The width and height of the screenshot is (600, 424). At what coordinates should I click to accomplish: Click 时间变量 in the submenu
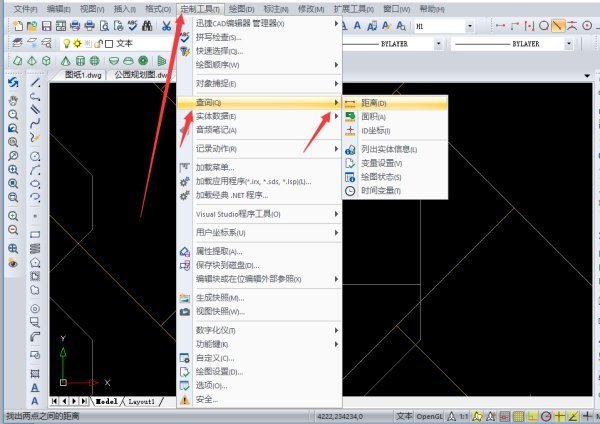[x=395, y=191]
